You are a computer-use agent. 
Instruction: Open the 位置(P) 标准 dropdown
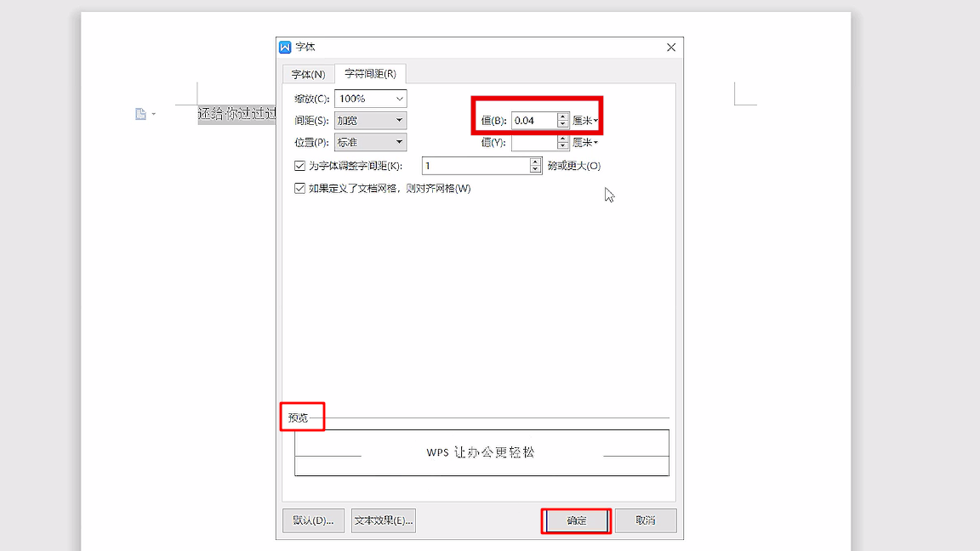(371, 143)
